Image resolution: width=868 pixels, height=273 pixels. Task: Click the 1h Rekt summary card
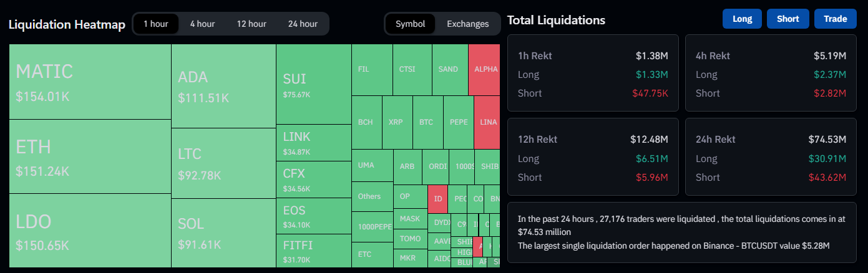pyautogui.click(x=593, y=74)
